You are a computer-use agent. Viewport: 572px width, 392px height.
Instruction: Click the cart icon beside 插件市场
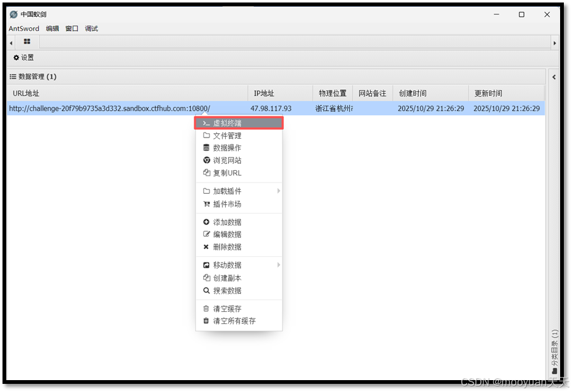click(206, 204)
